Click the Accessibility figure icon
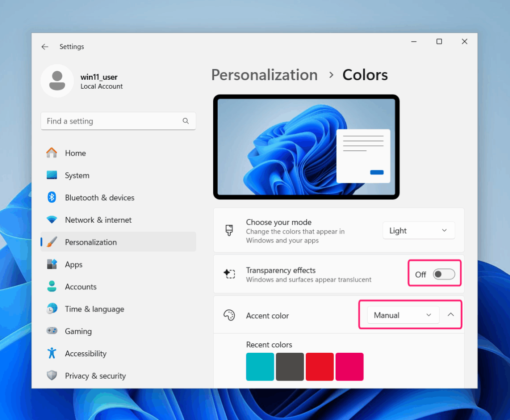 (52, 353)
